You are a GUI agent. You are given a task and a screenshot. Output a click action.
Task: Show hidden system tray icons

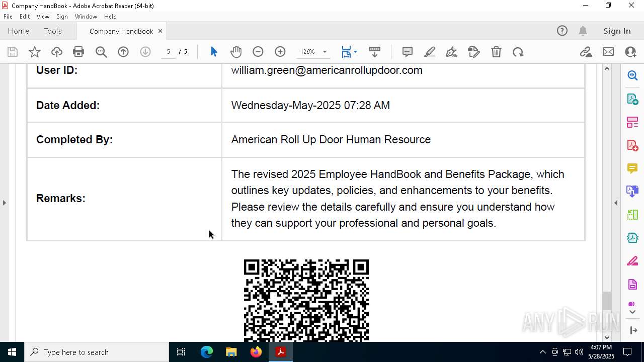(x=542, y=352)
